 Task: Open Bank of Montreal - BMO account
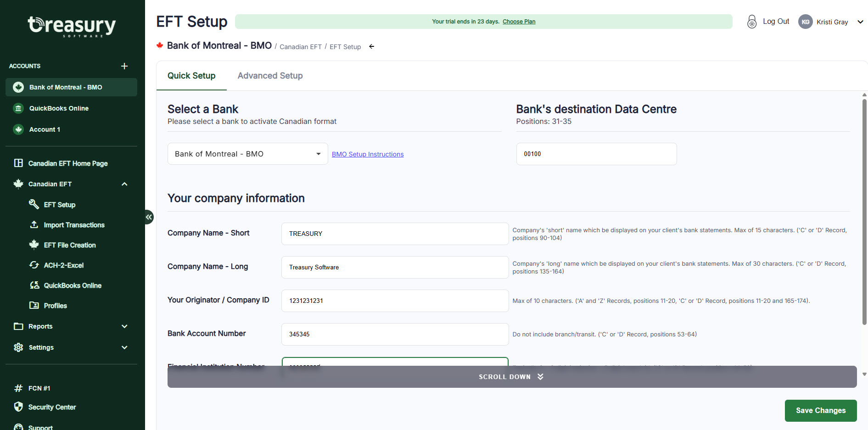point(71,87)
